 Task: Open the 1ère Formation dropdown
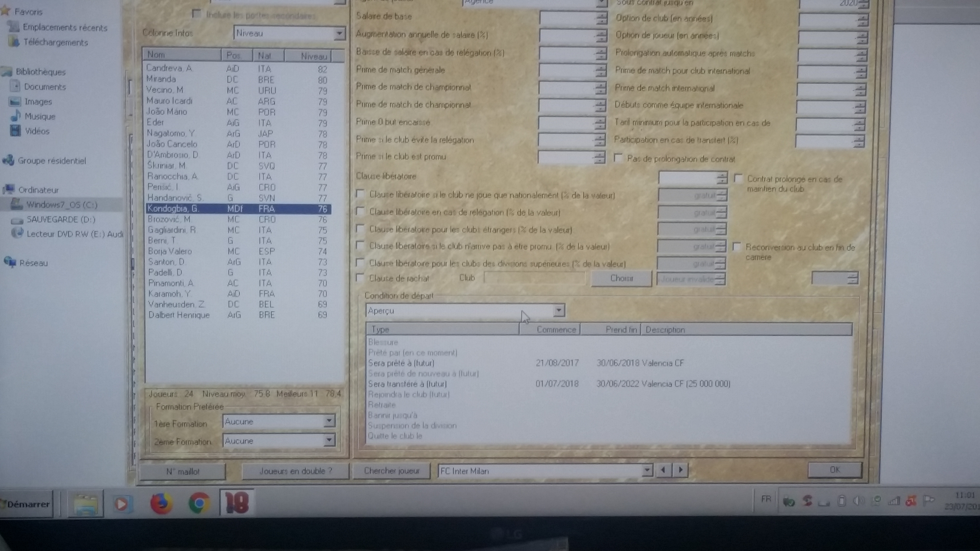(329, 421)
